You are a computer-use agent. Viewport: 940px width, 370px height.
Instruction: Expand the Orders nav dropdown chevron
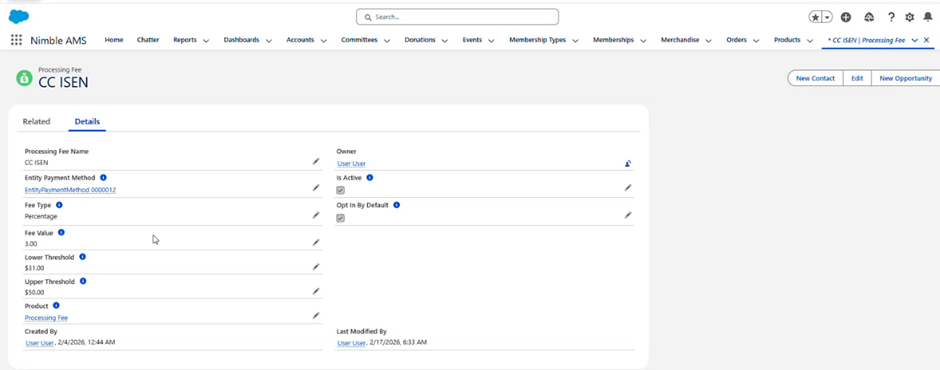point(756,41)
